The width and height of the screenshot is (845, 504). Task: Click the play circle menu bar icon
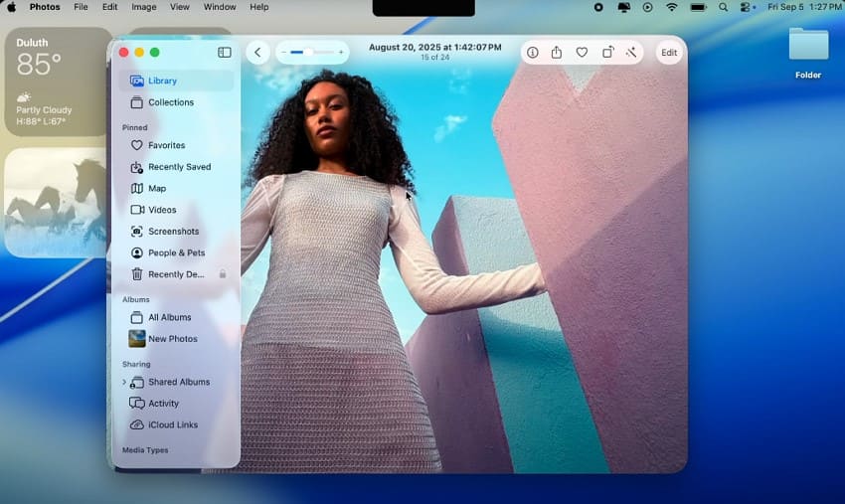pos(648,7)
